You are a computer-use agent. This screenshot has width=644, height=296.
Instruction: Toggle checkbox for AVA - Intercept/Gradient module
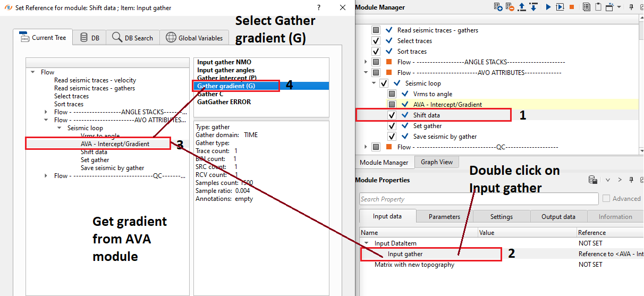(x=392, y=105)
